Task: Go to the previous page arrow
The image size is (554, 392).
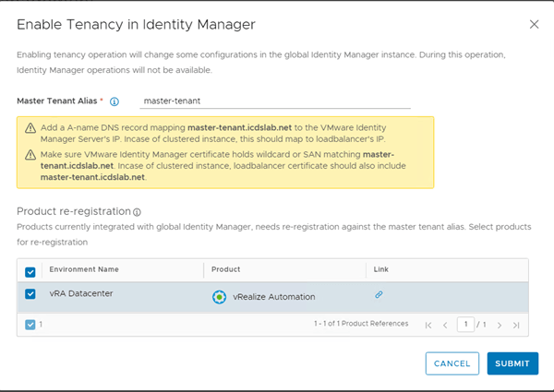Action: coord(446,325)
